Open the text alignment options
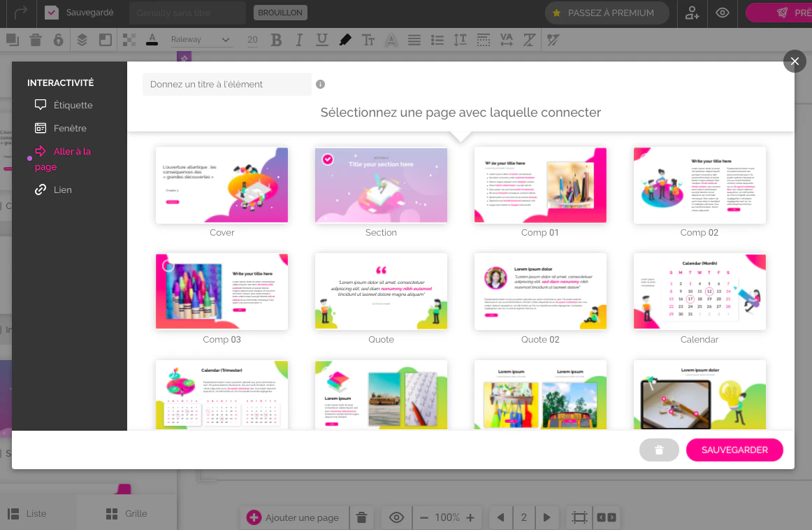The image size is (812, 530). click(x=414, y=40)
